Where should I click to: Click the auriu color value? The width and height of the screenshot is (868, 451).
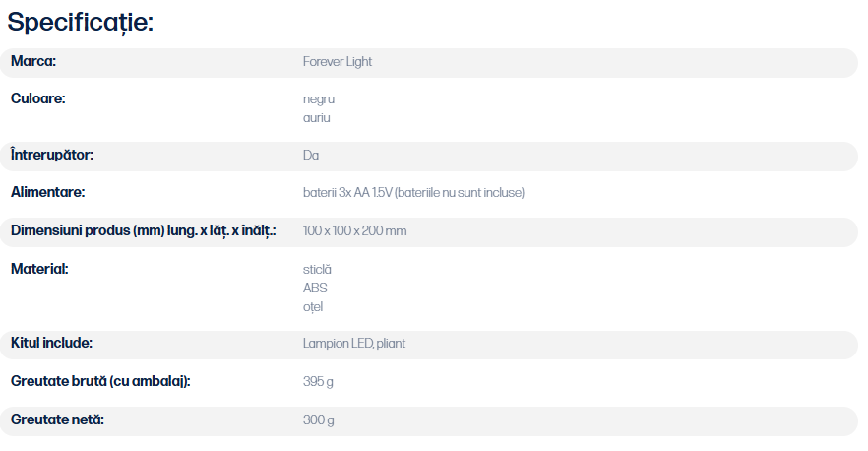point(316,117)
